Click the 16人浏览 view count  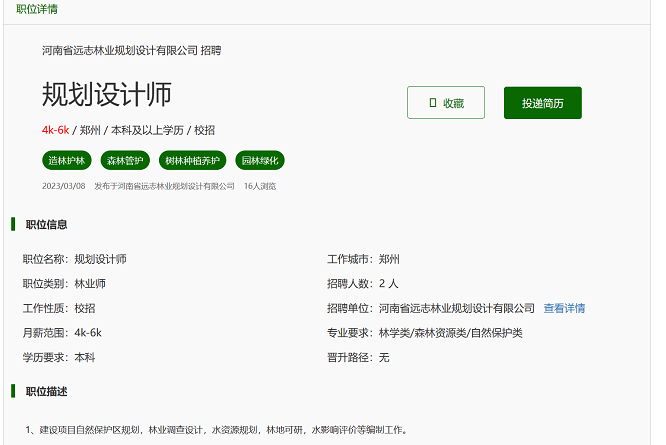click(x=260, y=186)
